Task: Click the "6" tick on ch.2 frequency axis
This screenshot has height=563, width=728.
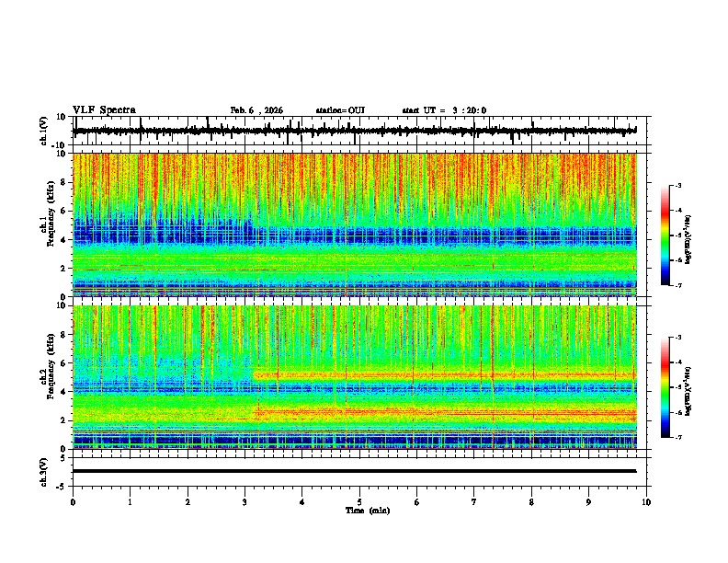Action: [63, 363]
